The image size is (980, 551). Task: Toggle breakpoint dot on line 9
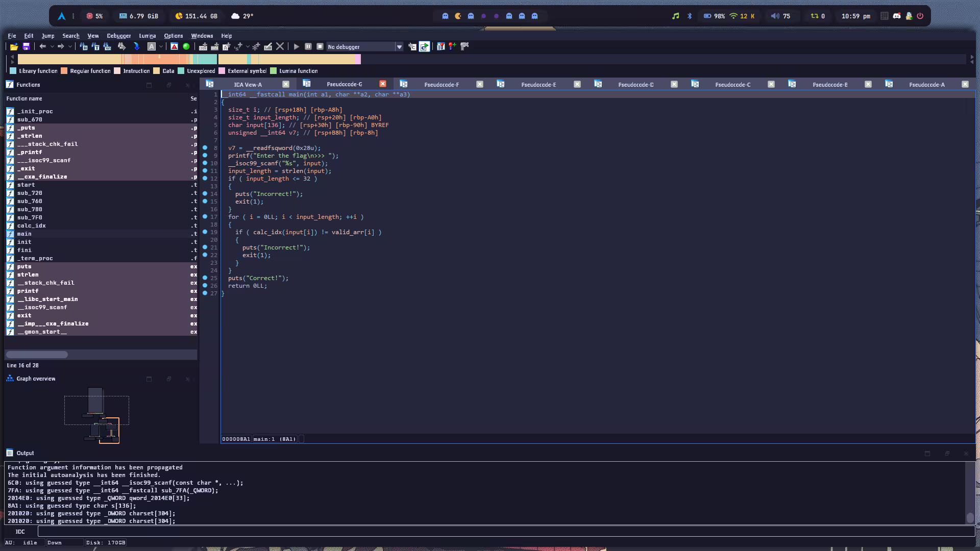[205, 156]
